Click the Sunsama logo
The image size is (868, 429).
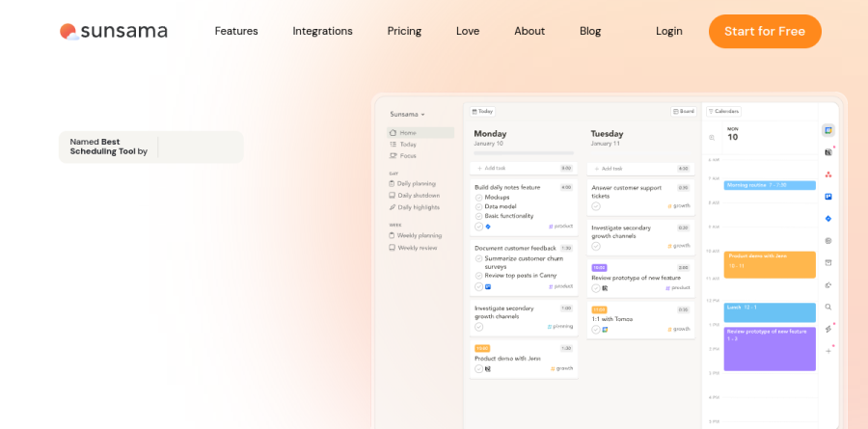(x=114, y=32)
